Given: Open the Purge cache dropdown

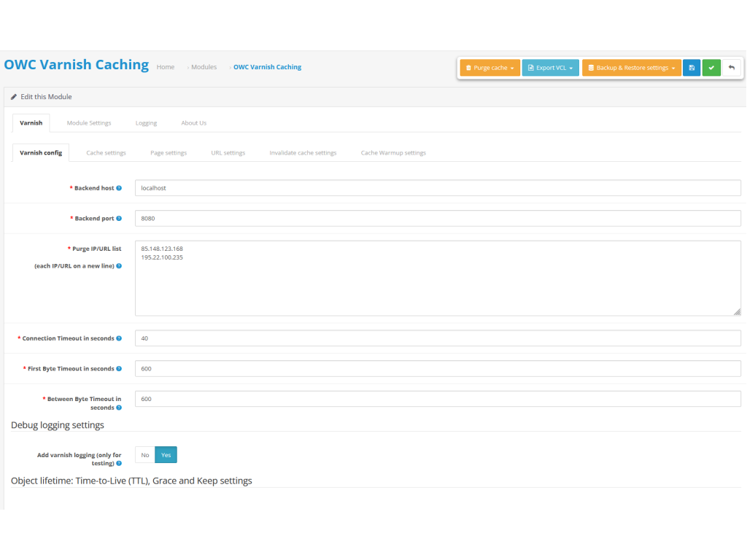Looking at the screenshot, I should (x=489, y=68).
